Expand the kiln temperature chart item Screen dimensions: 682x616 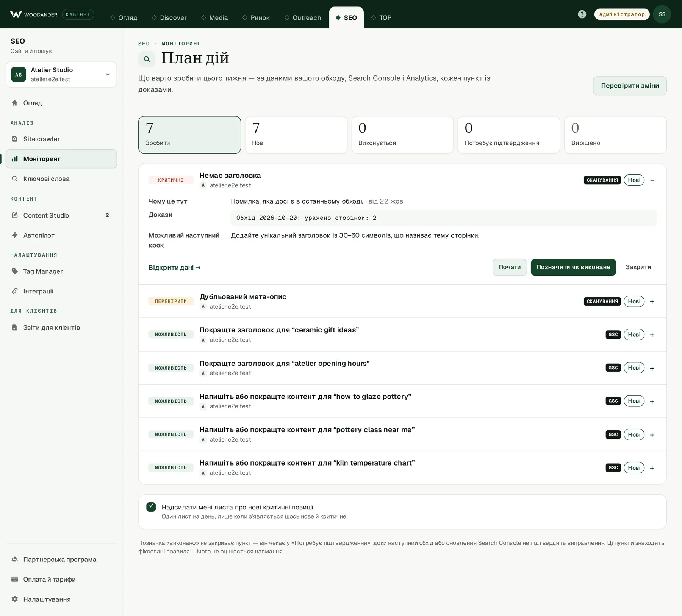point(652,468)
